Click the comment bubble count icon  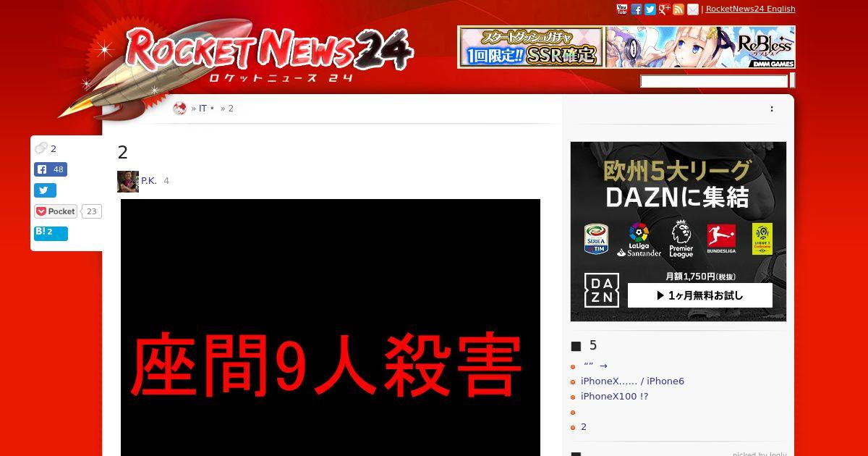pos(41,148)
